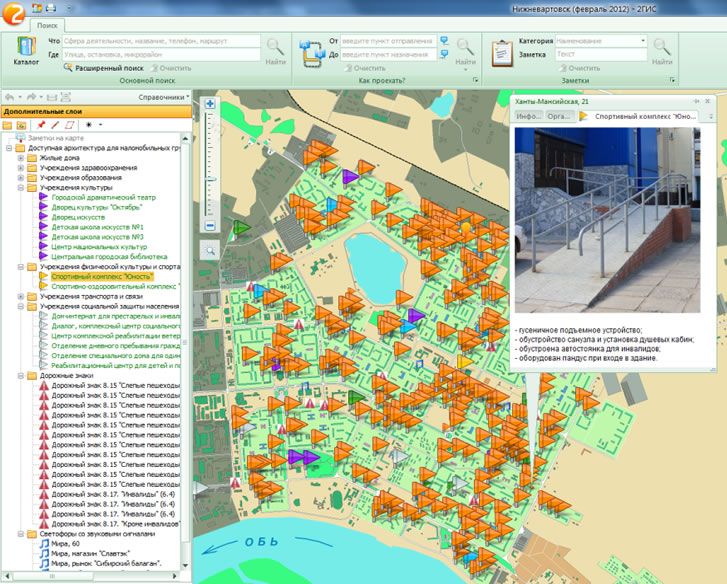Viewport: 727px width, 584px height.
Task: Collapse Светофоры со звуковыми сигналами folder
Action: coord(20,534)
